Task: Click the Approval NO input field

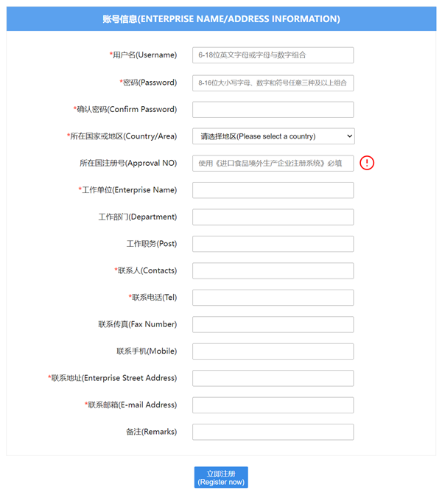Action: pyautogui.click(x=273, y=164)
